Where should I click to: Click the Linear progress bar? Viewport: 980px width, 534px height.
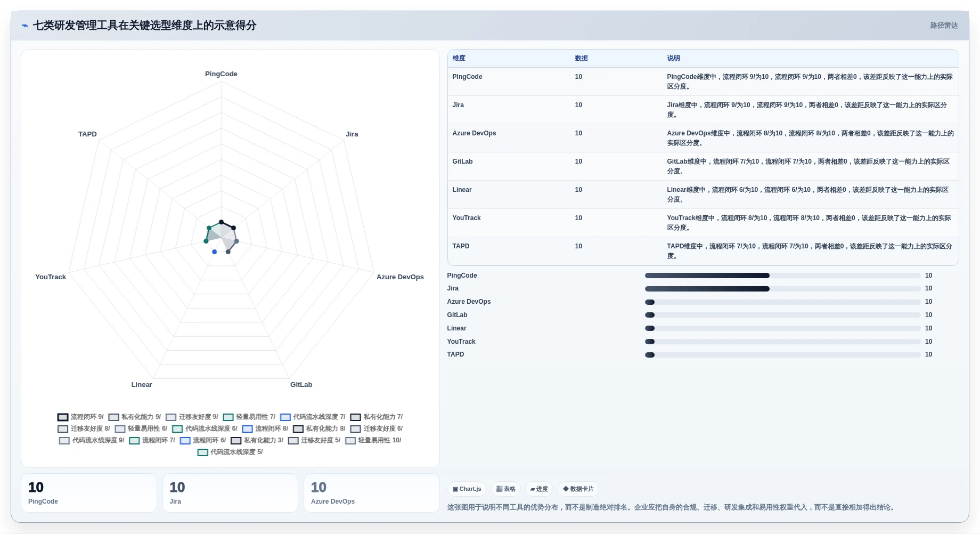pyautogui.click(x=782, y=328)
